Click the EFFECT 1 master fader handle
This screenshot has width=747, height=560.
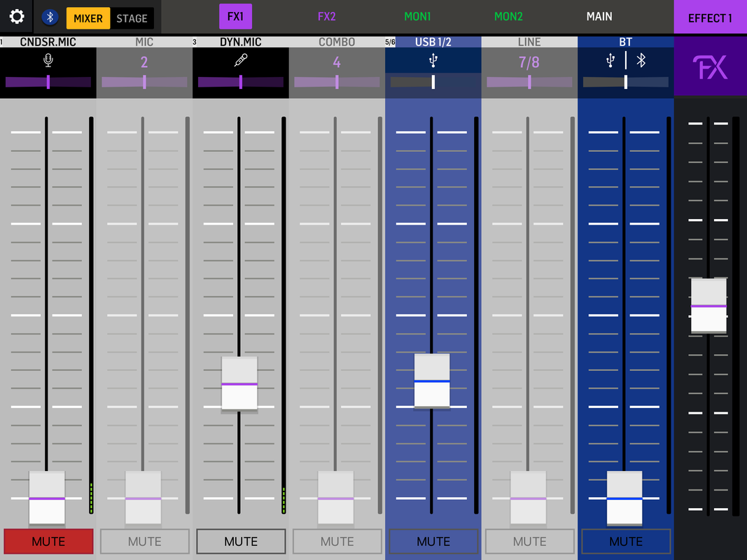click(x=709, y=306)
